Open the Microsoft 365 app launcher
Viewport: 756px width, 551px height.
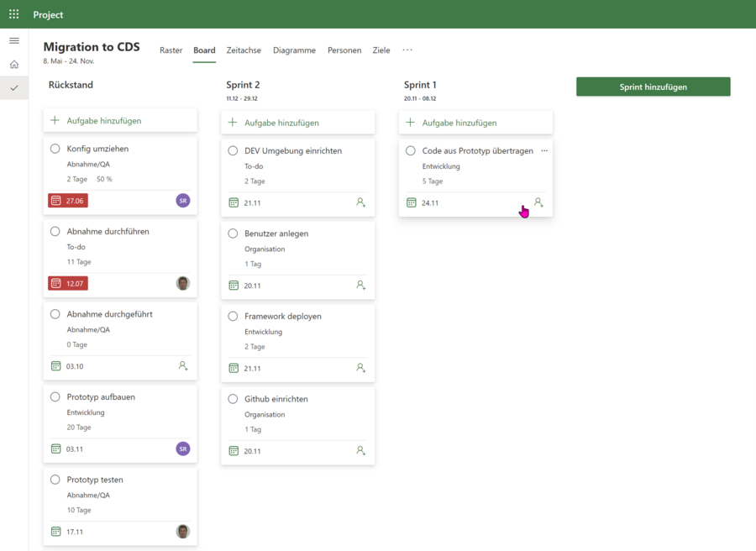[13, 14]
